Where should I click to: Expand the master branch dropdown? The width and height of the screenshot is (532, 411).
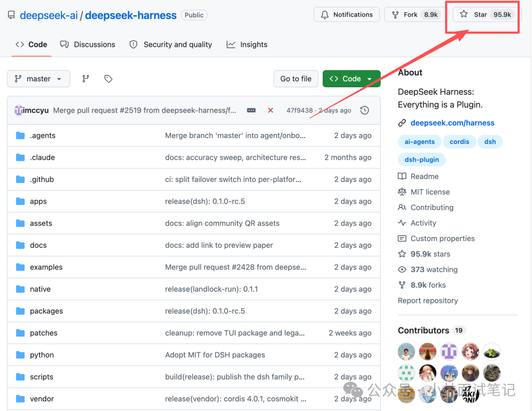pos(39,79)
